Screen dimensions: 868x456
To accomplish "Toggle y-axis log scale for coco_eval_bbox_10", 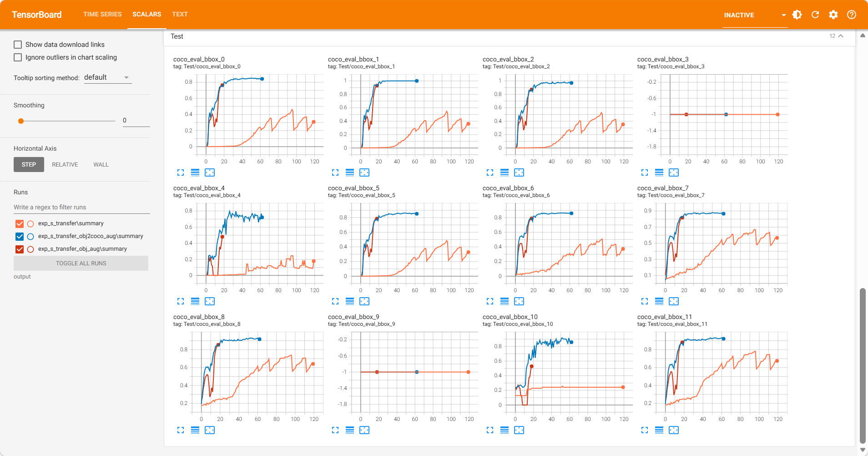I will click(x=505, y=430).
